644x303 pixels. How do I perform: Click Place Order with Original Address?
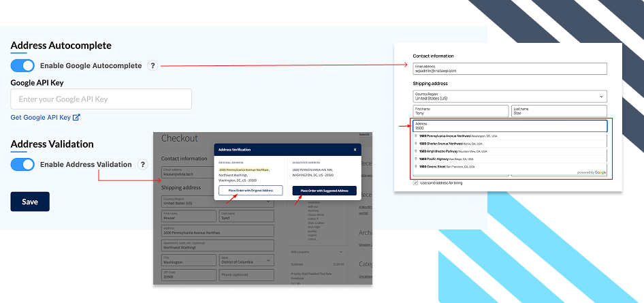coord(251,191)
